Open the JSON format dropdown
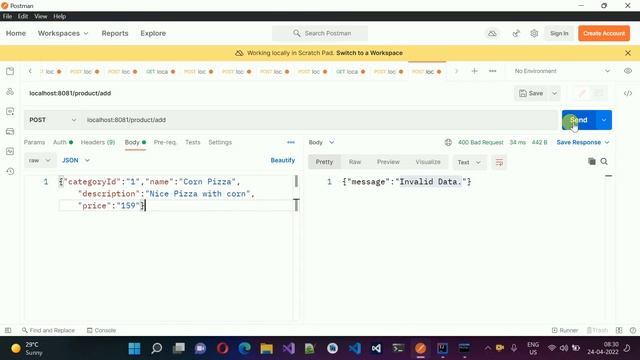Image resolution: width=640 pixels, height=360 pixels. (x=76, y=160)
